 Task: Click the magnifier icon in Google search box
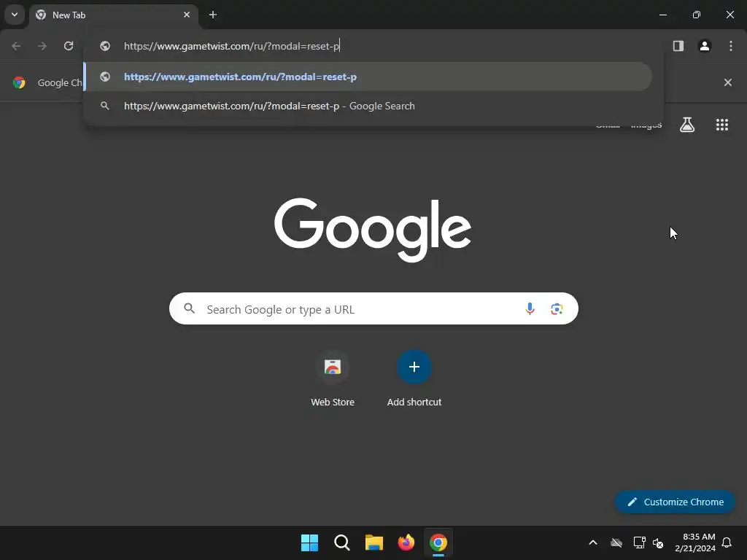[189, 308]
